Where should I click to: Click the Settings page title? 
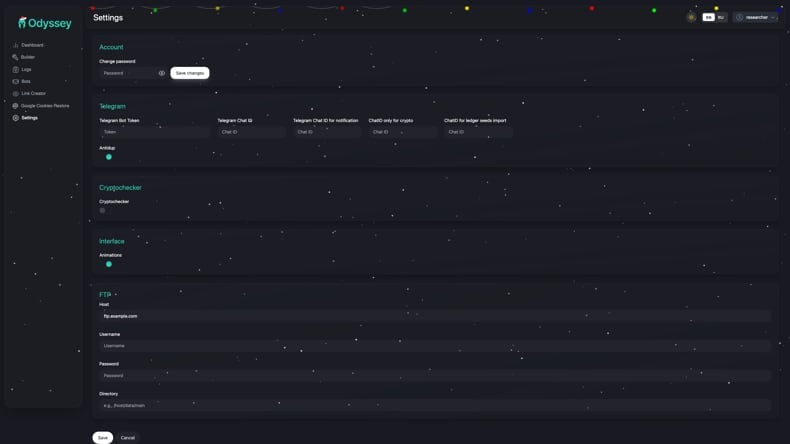108,18
